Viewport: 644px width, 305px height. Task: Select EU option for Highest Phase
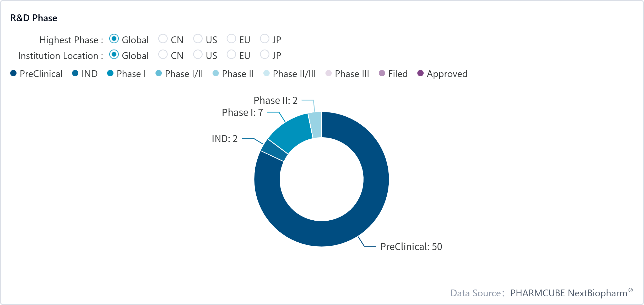[231, 39]
